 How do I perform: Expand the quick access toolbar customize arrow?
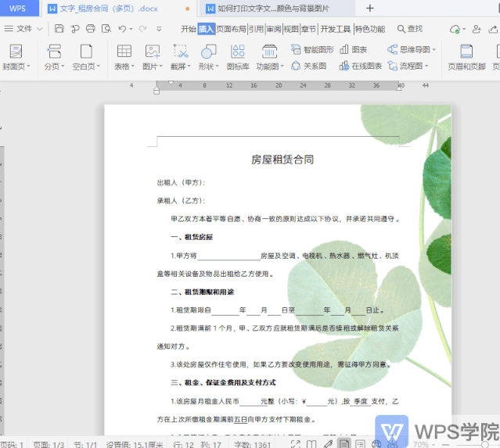point(159,29)
